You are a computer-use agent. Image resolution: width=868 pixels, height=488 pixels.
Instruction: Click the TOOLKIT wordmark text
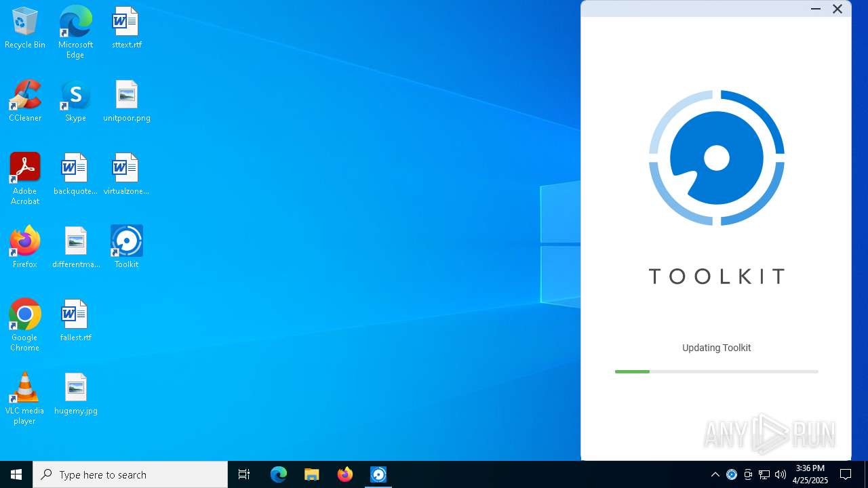pyautogui.click(x=717, y=276)
